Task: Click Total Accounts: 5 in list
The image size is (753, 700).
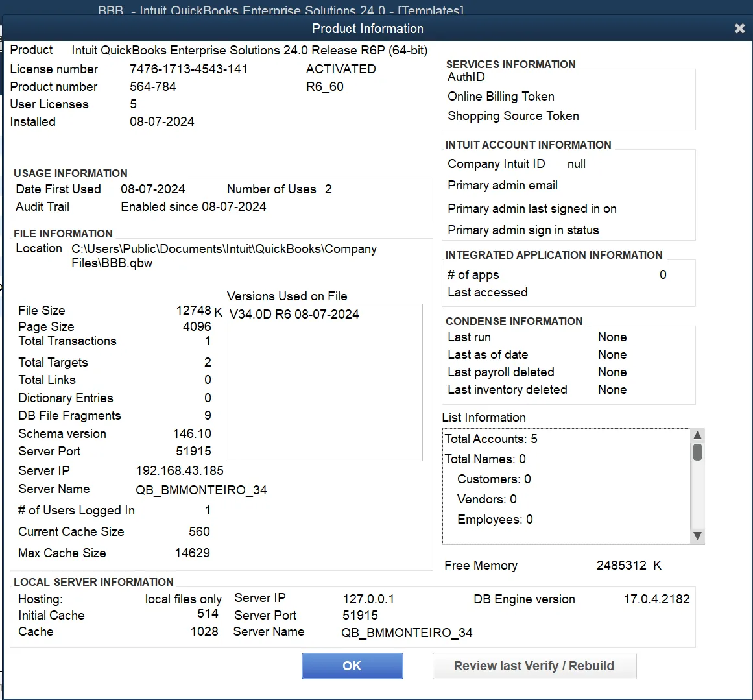Action: 491,439
